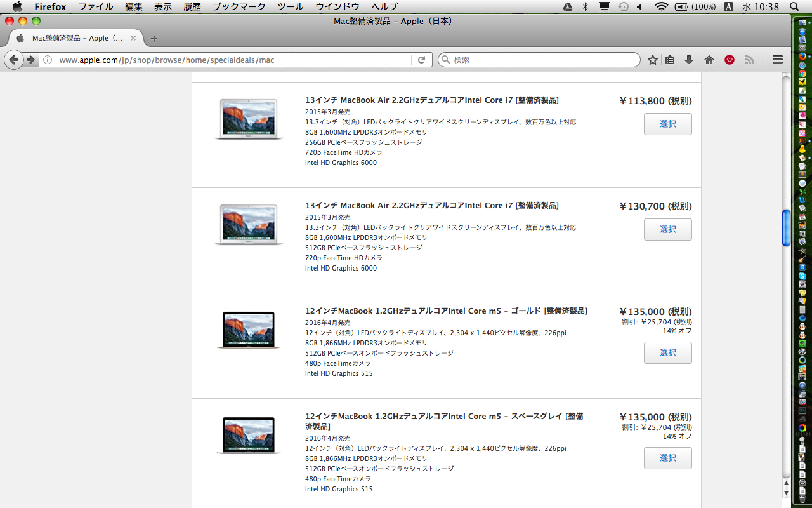Click the page vertical scrollbar thumb
This screenshot has height=508, width=812.
pos(787,228)
